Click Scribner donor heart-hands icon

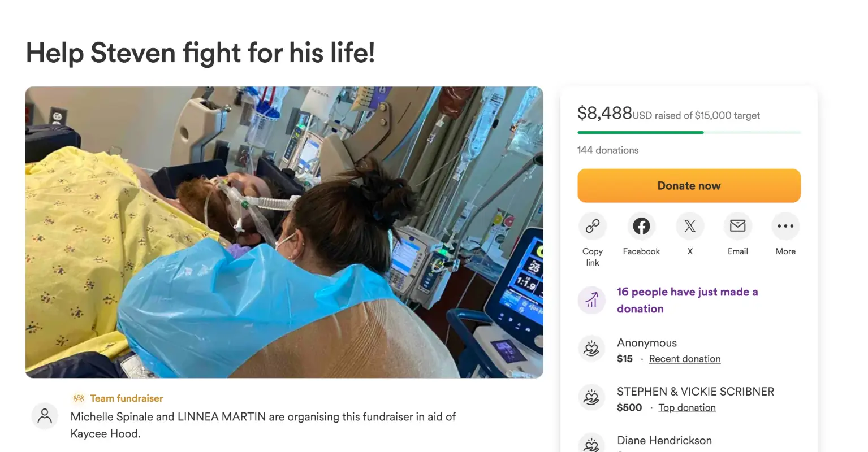click(591, 398)
